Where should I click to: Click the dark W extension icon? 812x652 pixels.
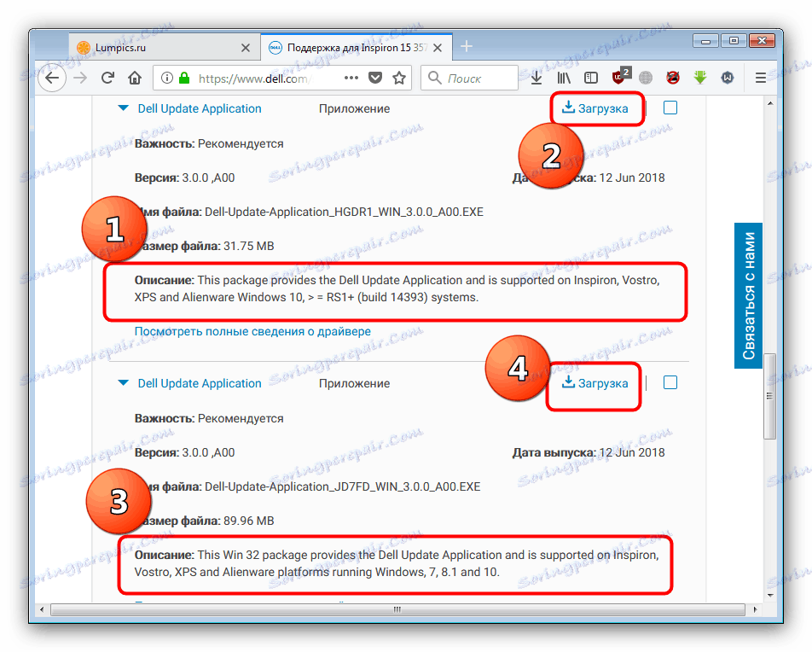[728, 78]
